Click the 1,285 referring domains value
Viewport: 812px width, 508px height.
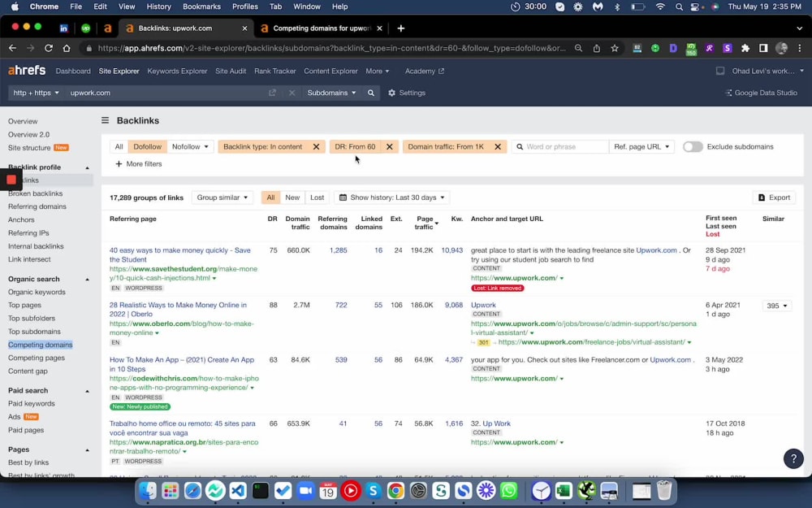pyautogui.click(x=338, y=250)
